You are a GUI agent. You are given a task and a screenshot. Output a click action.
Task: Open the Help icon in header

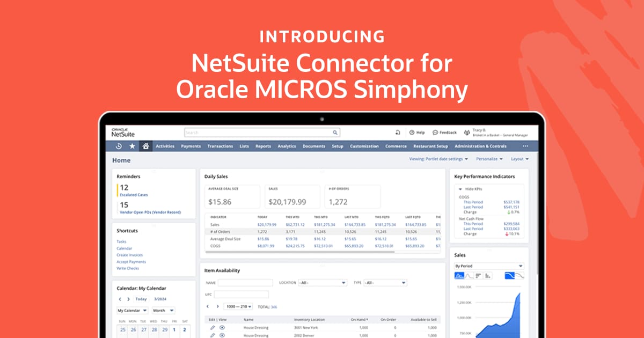pos(412,133)
